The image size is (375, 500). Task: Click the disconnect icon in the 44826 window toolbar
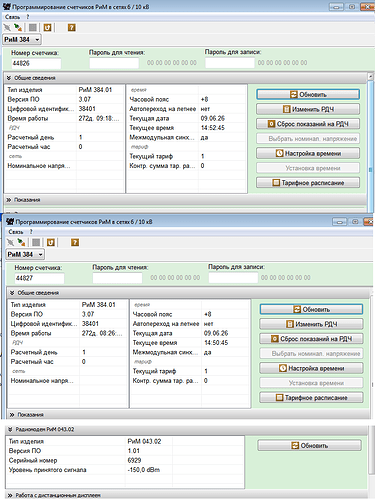[7, 27]
